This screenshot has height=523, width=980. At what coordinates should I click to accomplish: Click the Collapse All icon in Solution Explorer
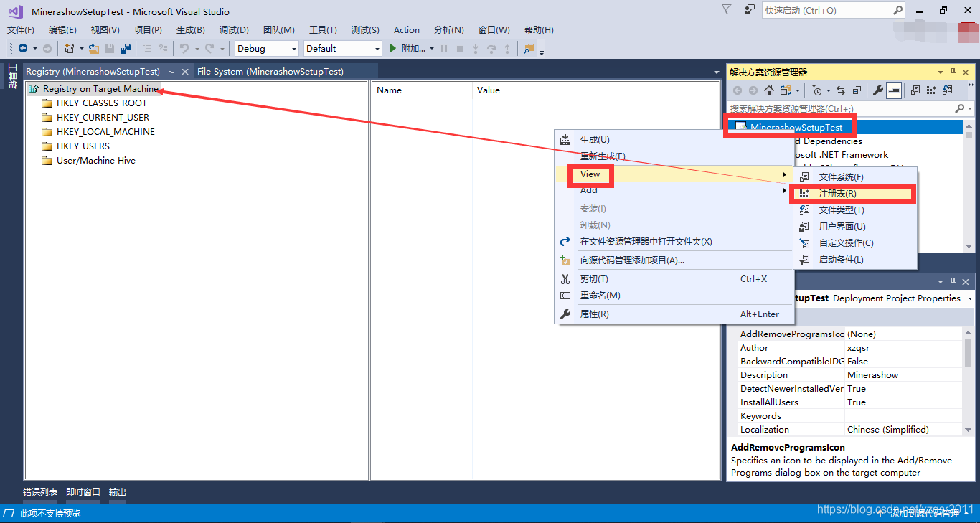click(857, 90)
